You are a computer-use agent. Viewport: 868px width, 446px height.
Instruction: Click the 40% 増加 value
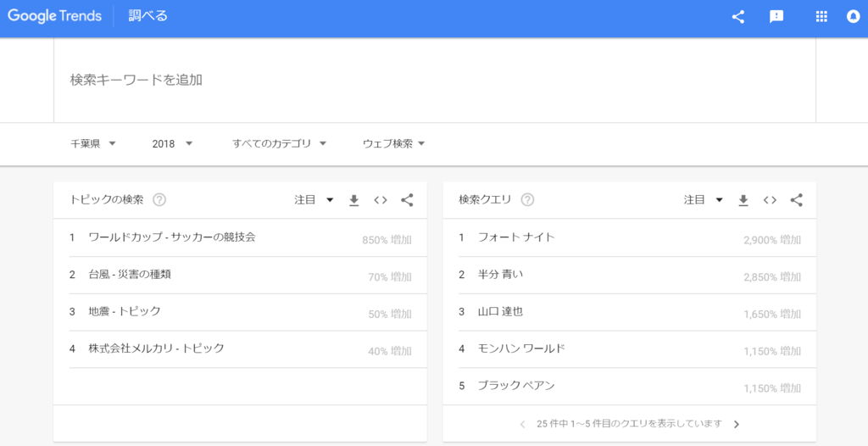click(x=390, y=351)
